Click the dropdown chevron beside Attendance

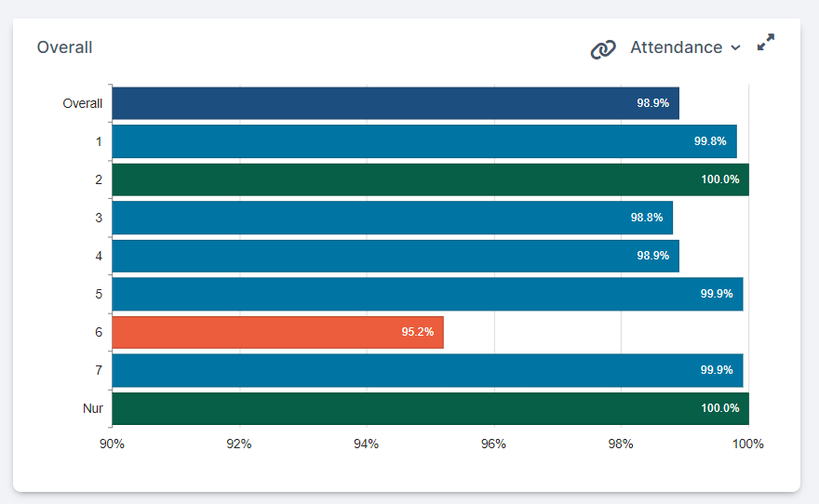pyautogui.click(x=735, y=48)
